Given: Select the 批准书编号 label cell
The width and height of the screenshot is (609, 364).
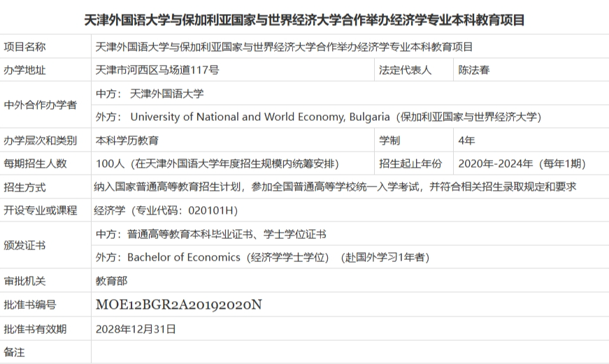Looking at the screenshot, I should pyautogui.click(x=45, y=305).
